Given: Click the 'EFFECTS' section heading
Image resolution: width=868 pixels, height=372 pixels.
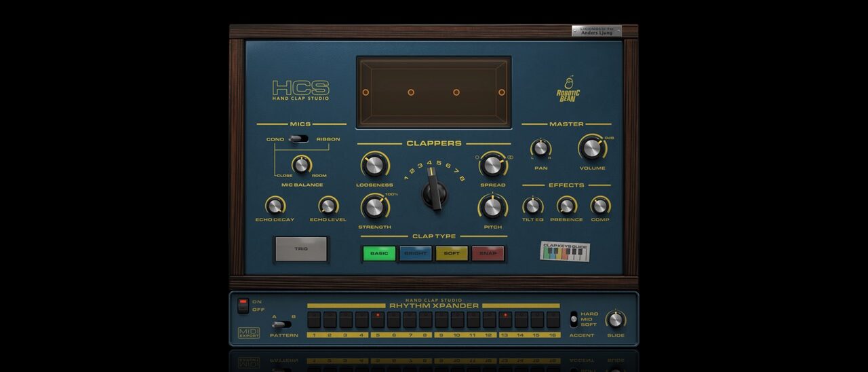Looking at the screenshot, I should coord(567,185).
